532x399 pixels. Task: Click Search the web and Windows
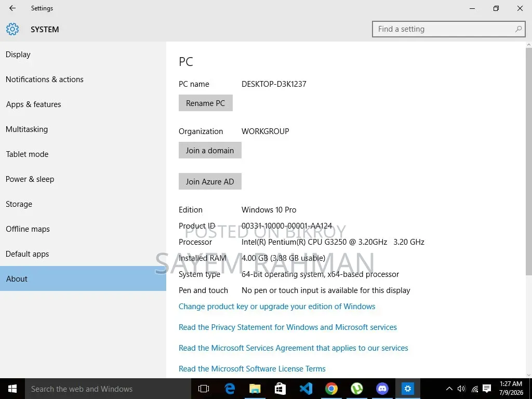coord(108,389)
